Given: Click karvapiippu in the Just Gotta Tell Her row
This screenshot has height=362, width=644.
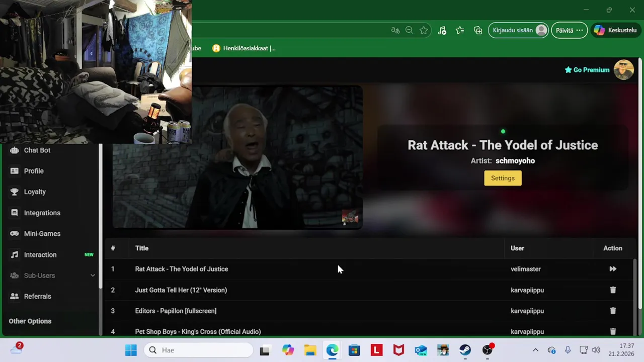Looking at the screenshot, I should (x=527, y=290).
